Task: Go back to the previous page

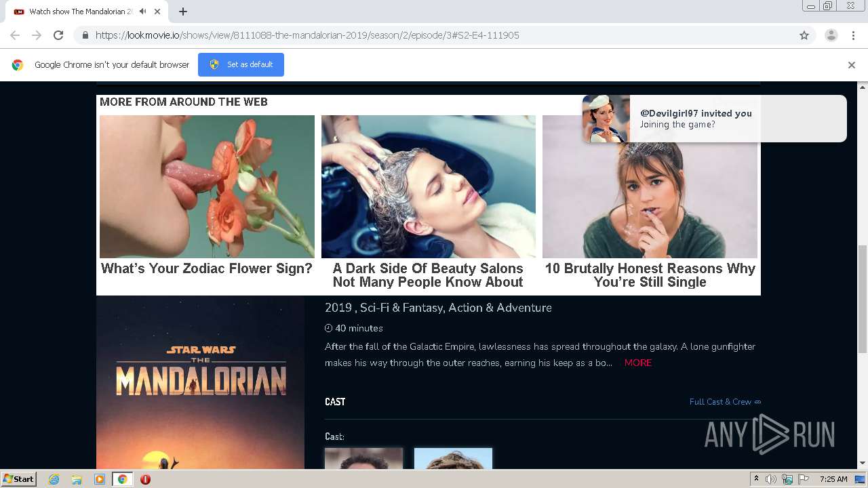Action: [15, 35]
